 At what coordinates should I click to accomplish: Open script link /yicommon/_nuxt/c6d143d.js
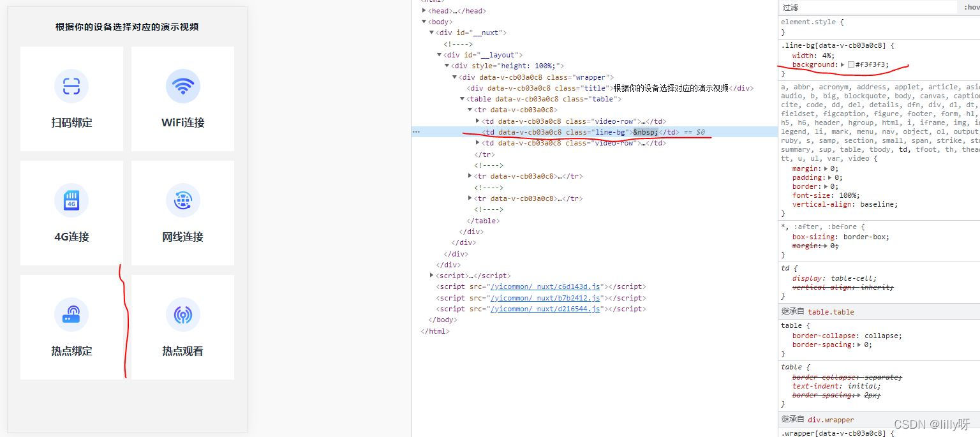(545, 287)
